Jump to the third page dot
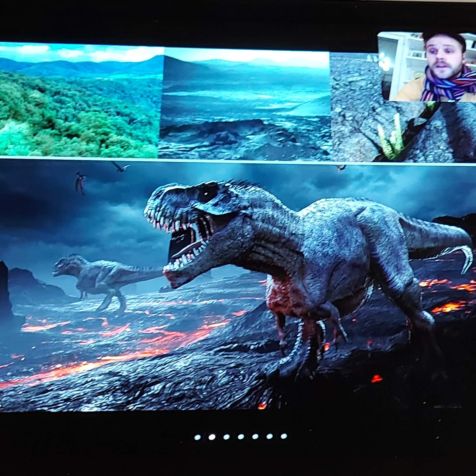This screenshot has width=476, height=476. tap(227, 437)
